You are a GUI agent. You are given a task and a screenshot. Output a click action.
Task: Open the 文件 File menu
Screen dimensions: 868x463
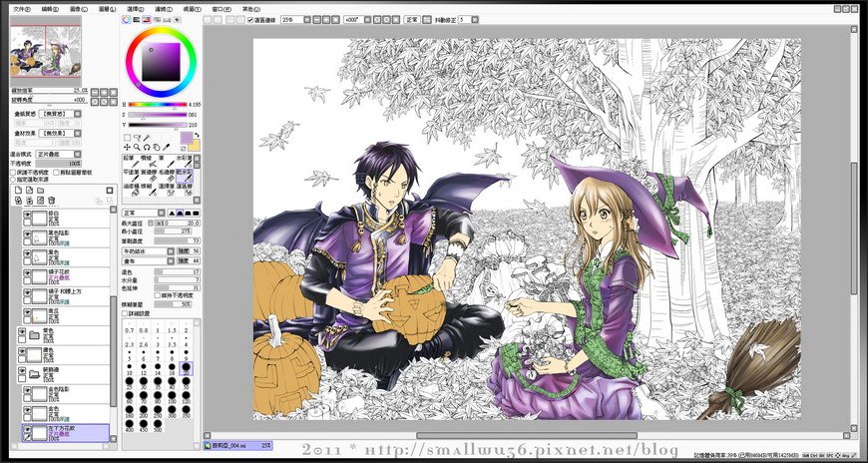point(22,9)
